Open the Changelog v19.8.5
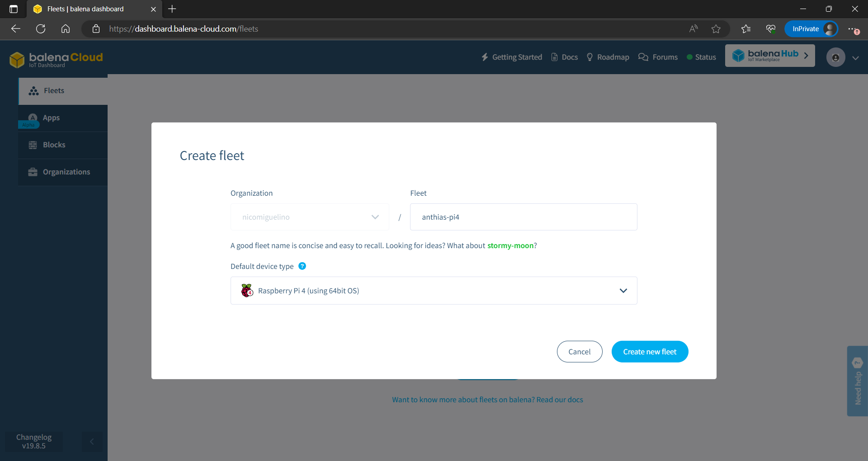The width and height of the screenshot is (868, 461). (x=34, y=442)
